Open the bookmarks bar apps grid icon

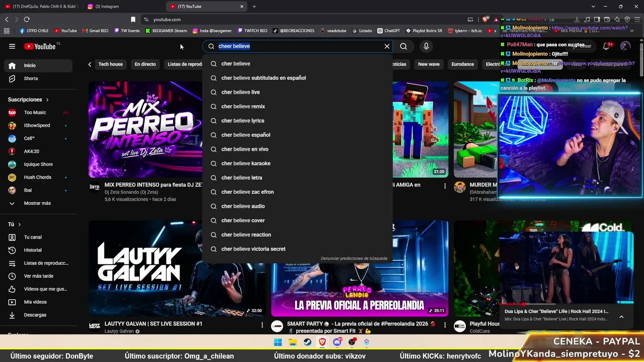point(7,31)
